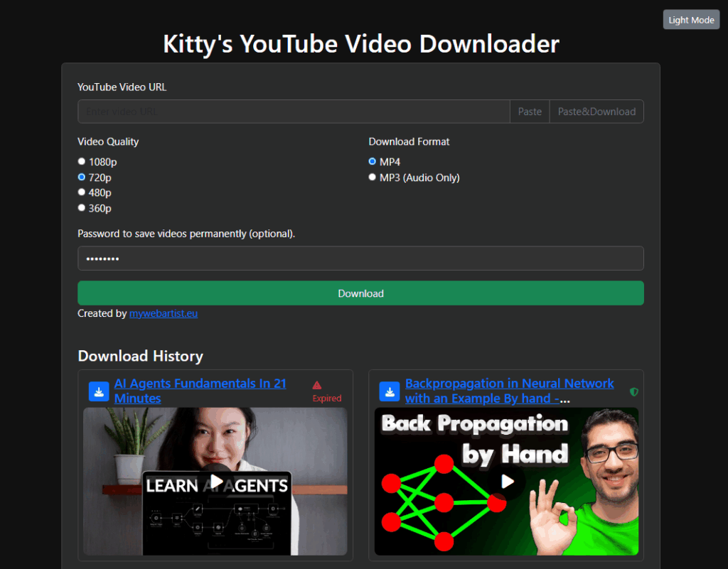Choose 480p video quality
Viewport: 728px width, 569px height.
(x=82, y=193)
